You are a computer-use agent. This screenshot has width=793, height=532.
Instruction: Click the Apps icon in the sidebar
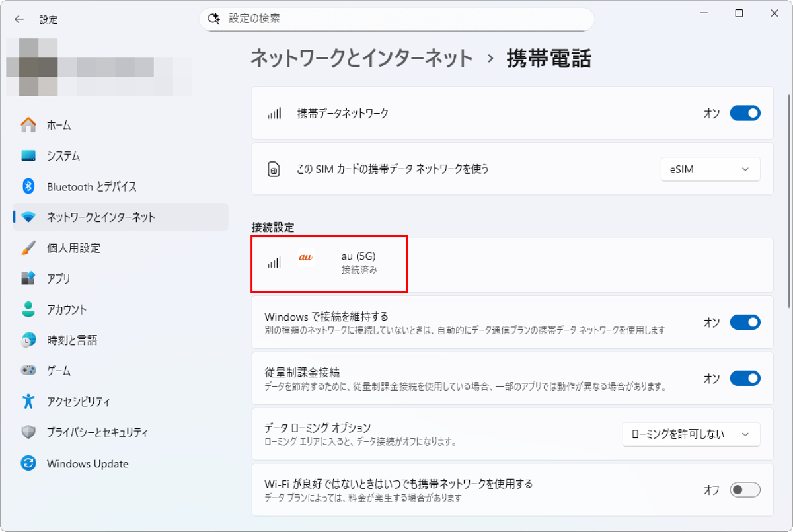28,278
